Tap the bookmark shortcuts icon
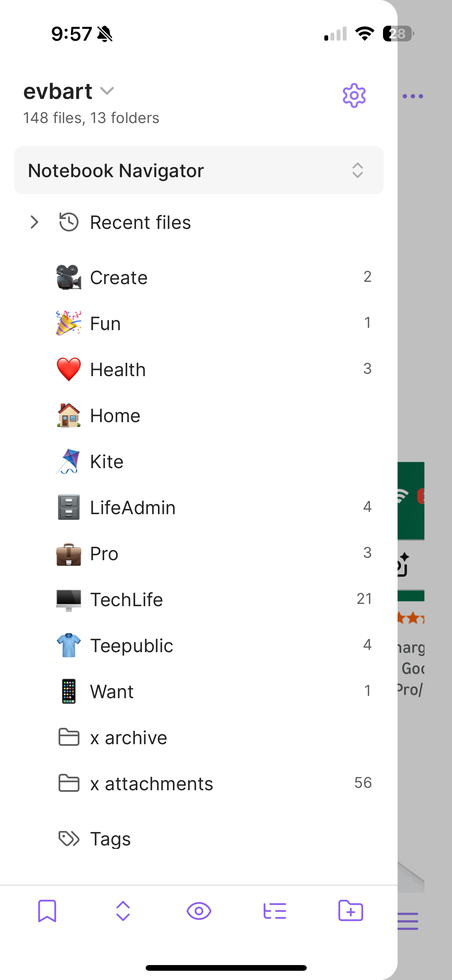Screen dimensions: 452x980 click(47, 911)
